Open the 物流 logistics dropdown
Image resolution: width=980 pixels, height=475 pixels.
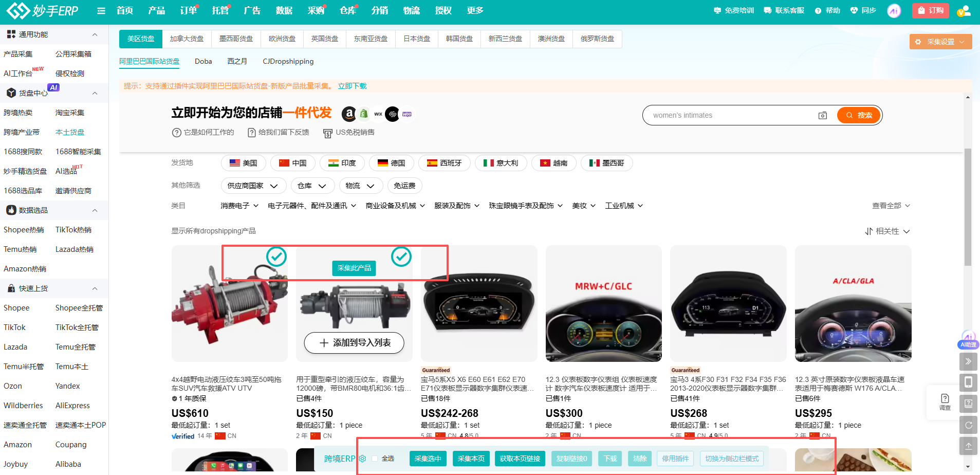(x=361, y=186)
